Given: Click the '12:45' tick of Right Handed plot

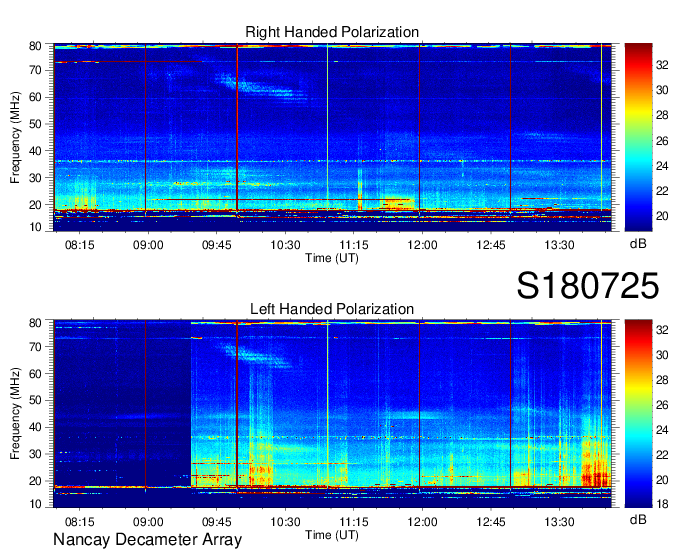Looking at the screenshot, I should click(491, 245).
